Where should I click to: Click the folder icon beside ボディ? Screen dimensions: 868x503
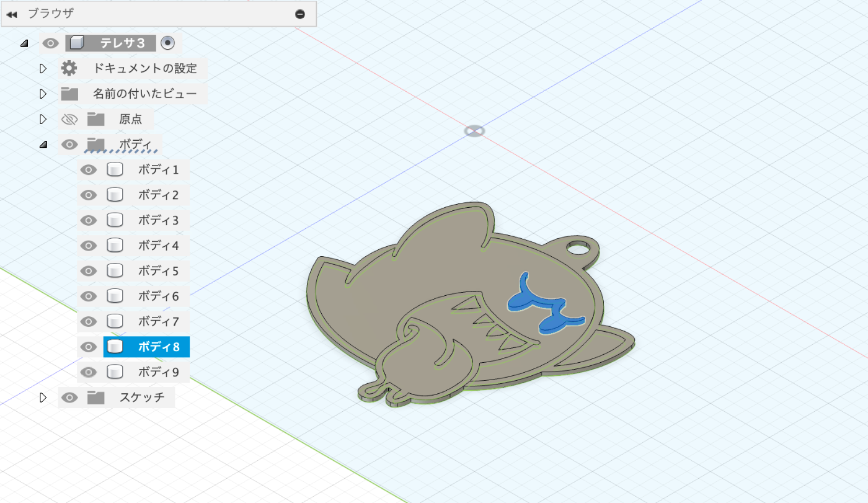point(95,145)
